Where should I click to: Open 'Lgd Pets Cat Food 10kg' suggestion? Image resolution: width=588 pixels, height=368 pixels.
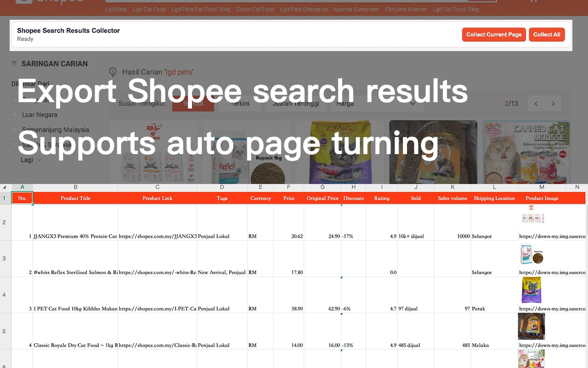click(x=201, y=9)
